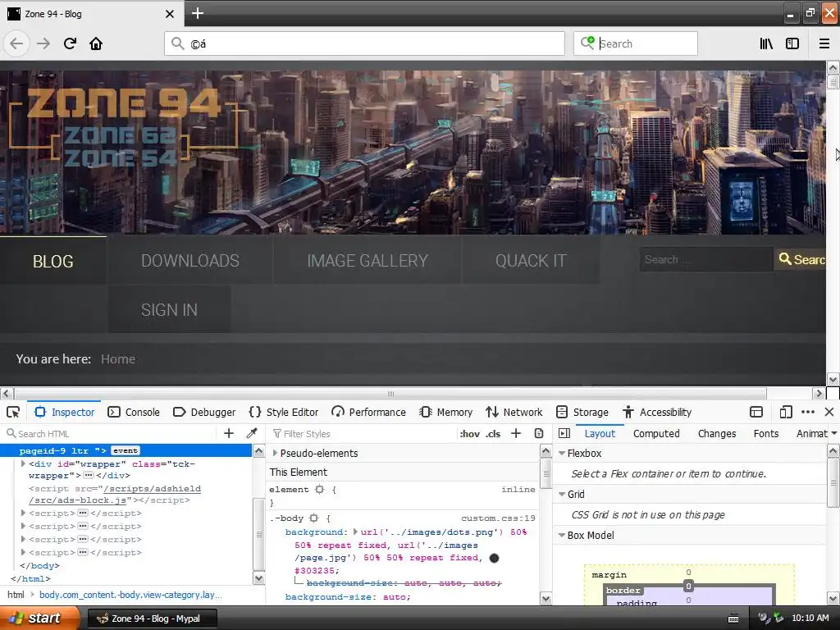The width and height of the screenshot is (840, 630).
Task: Show the browser sidebars
Action: click(792, 43)
